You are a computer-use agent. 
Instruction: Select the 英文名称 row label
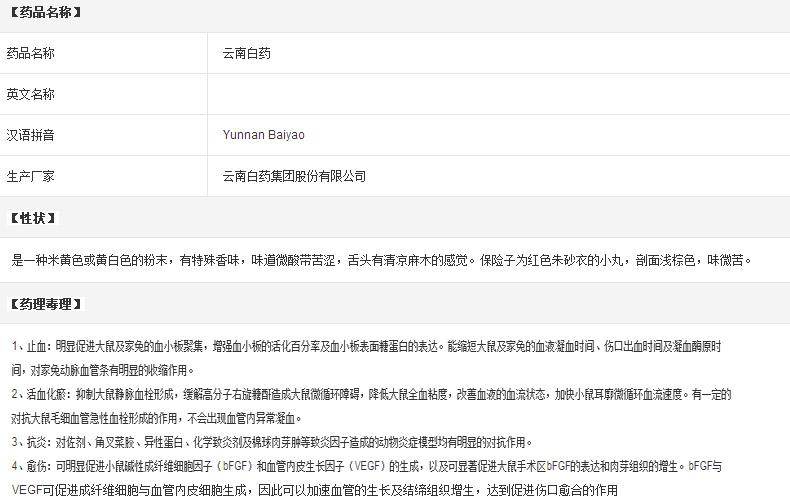pyautogui.click(x=30, y=94)
